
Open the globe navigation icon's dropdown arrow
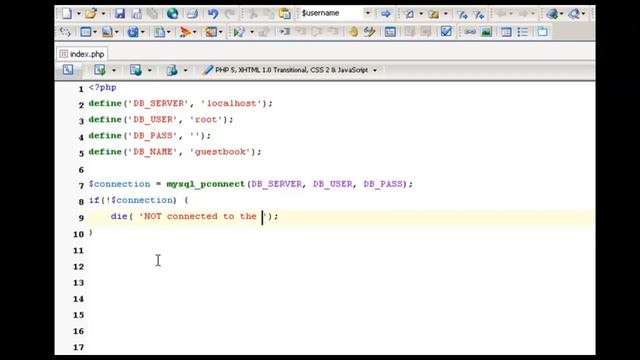(561, 14)
